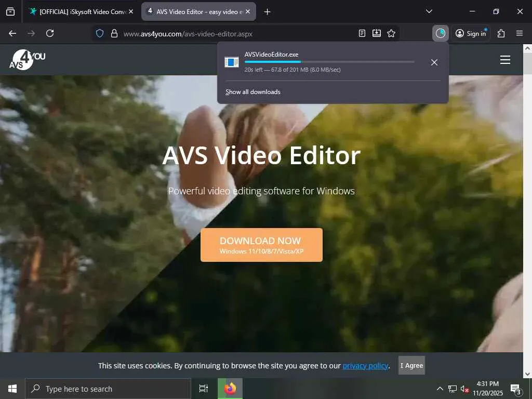Click the page scrollbar up arrow
The height and width of the screenshot is (399, 532).
(x=528, y=48)
